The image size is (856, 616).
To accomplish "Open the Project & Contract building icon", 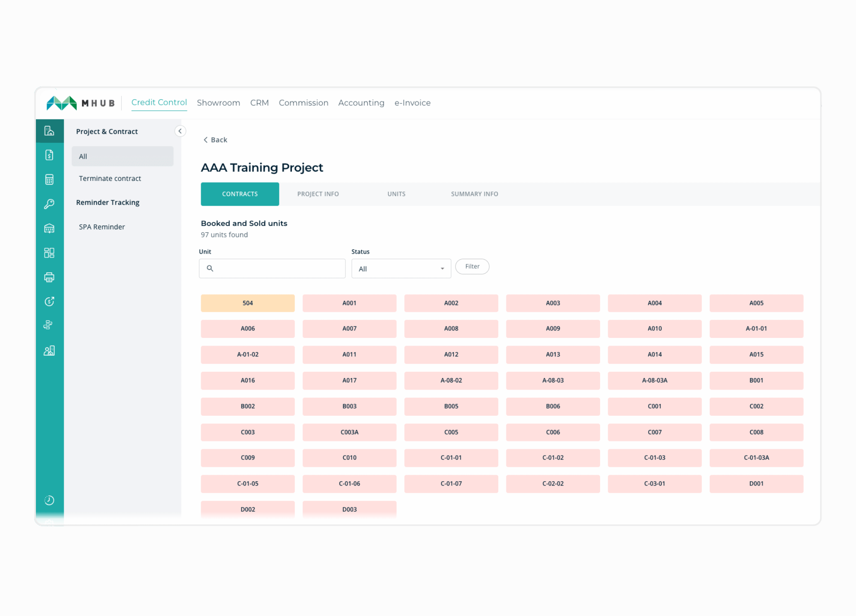I will tap(49, 131).
